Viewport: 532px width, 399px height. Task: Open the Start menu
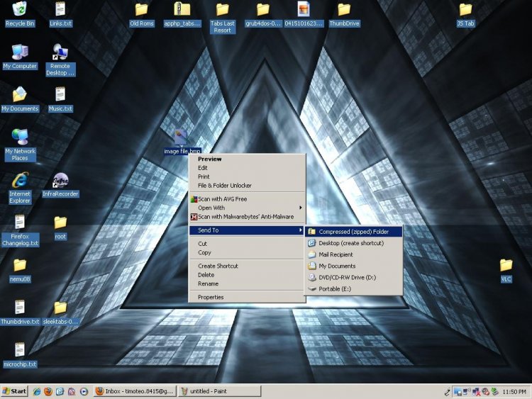[x=14, y=391]
